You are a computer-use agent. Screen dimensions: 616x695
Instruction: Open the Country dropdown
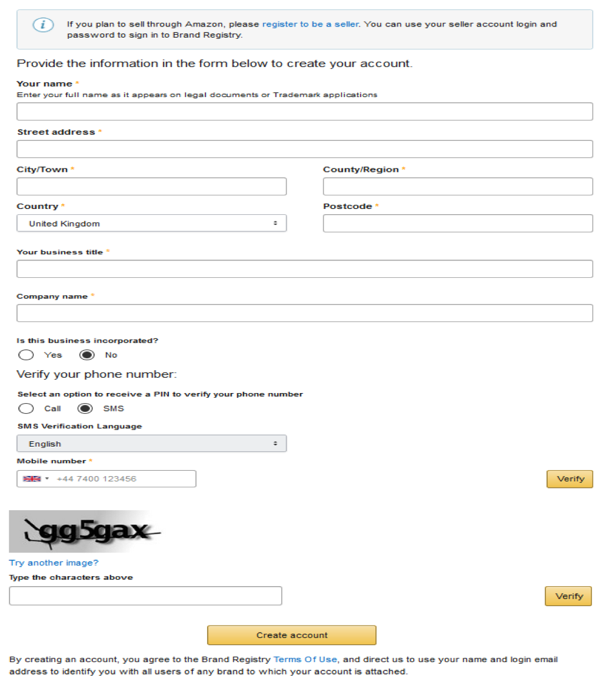(x=151, y=224)
